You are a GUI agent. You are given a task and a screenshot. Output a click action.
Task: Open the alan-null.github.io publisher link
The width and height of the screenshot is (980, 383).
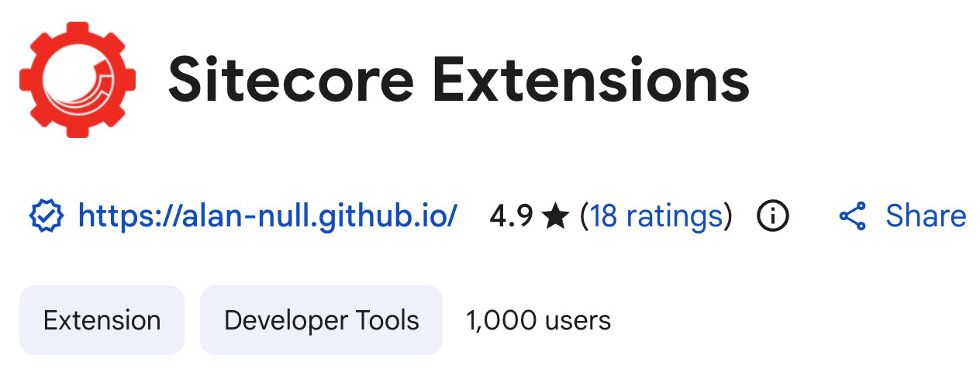pos(268,216)
